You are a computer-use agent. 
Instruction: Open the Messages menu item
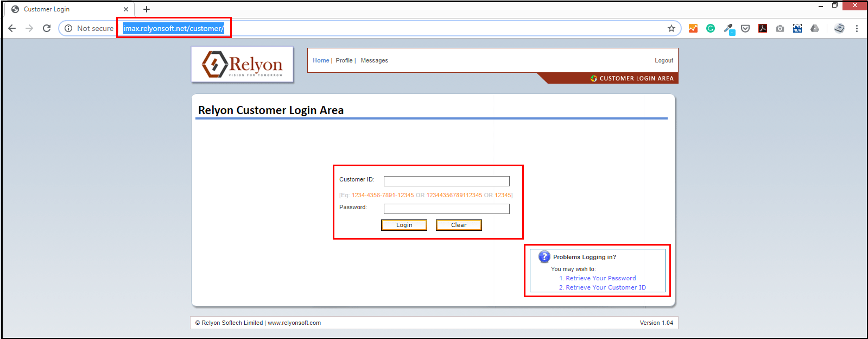tap(375, 60)
